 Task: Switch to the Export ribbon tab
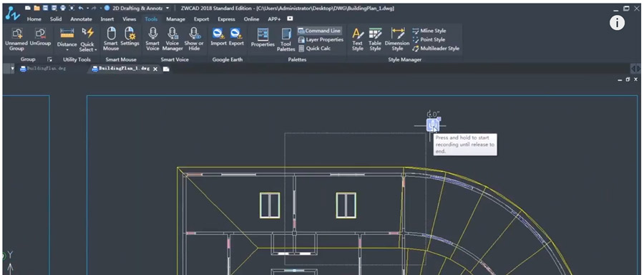(201, 19)
